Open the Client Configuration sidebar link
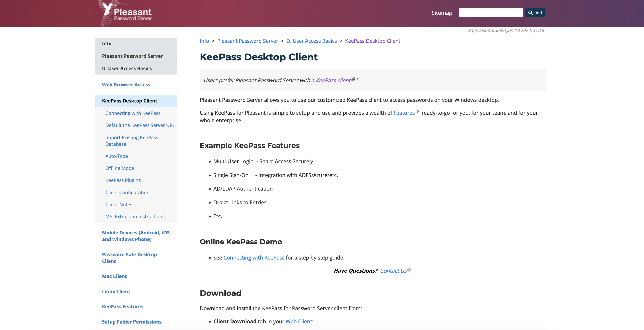The height and width of the screenshot is (330, 644). coord(127,192)
